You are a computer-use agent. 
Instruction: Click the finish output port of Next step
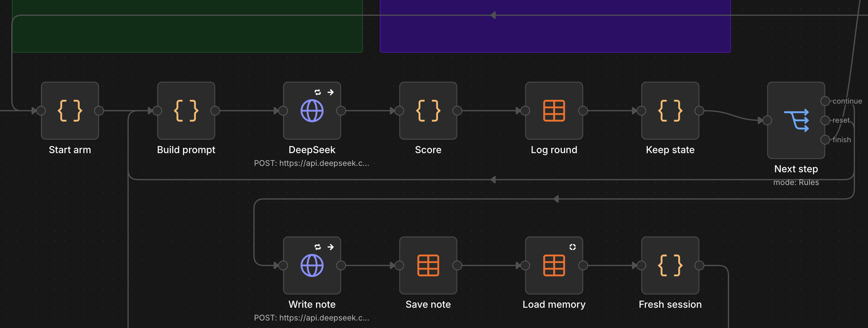click(825, 140)
